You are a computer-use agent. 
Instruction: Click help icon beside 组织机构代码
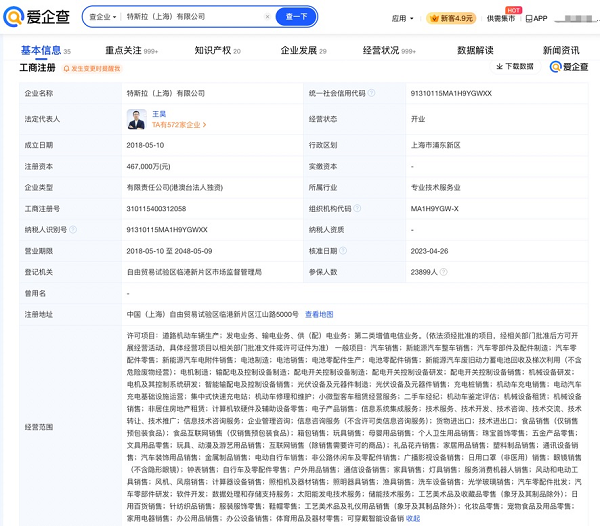[357, 208]
